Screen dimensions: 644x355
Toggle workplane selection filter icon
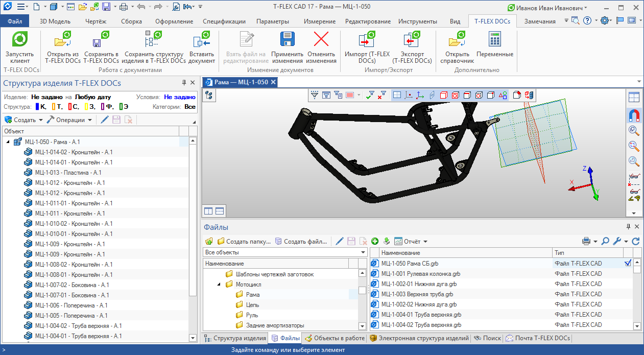(397, 95)
